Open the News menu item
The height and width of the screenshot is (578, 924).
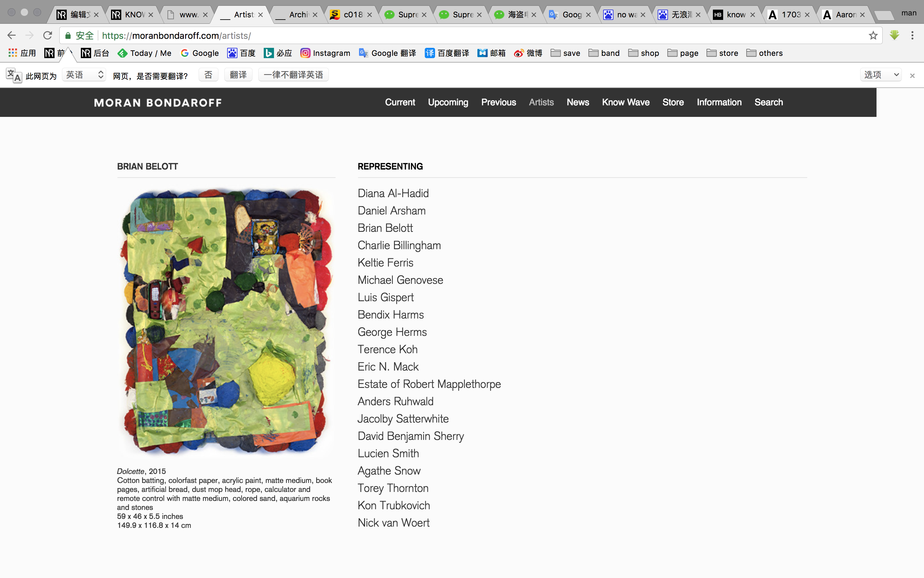(578, 102)
